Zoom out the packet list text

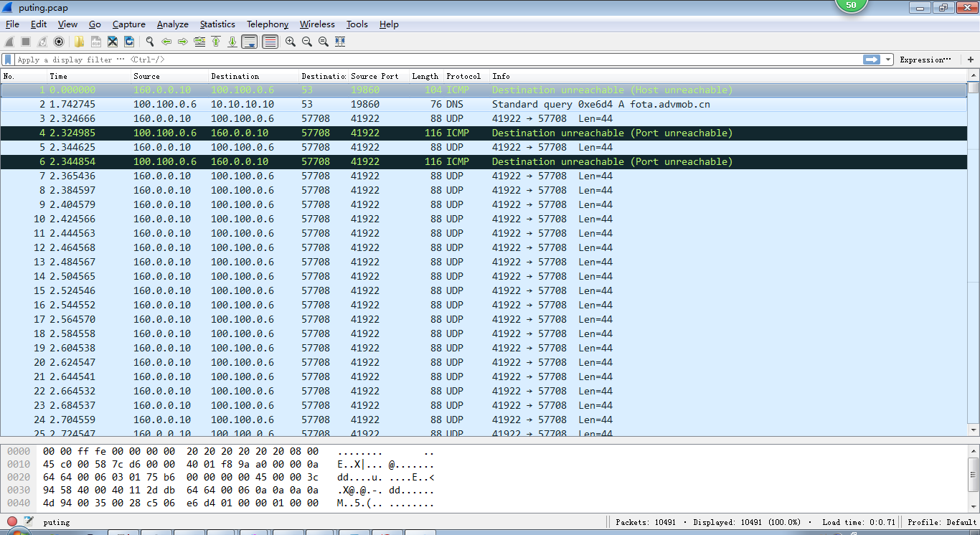tap(306, 42)
